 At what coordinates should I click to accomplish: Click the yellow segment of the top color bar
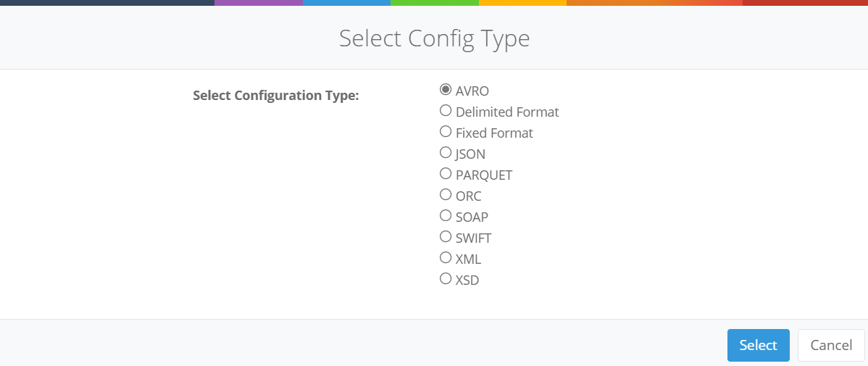(522, 2)
